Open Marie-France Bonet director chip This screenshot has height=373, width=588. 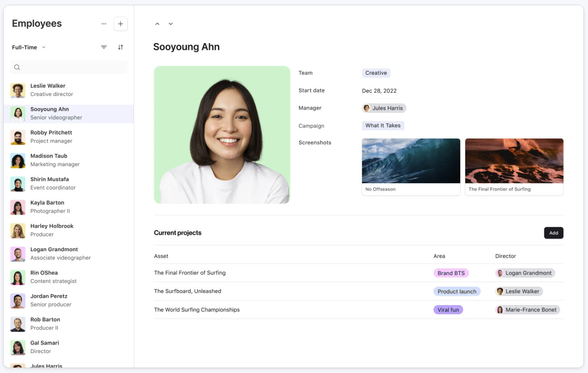(528, 310)
